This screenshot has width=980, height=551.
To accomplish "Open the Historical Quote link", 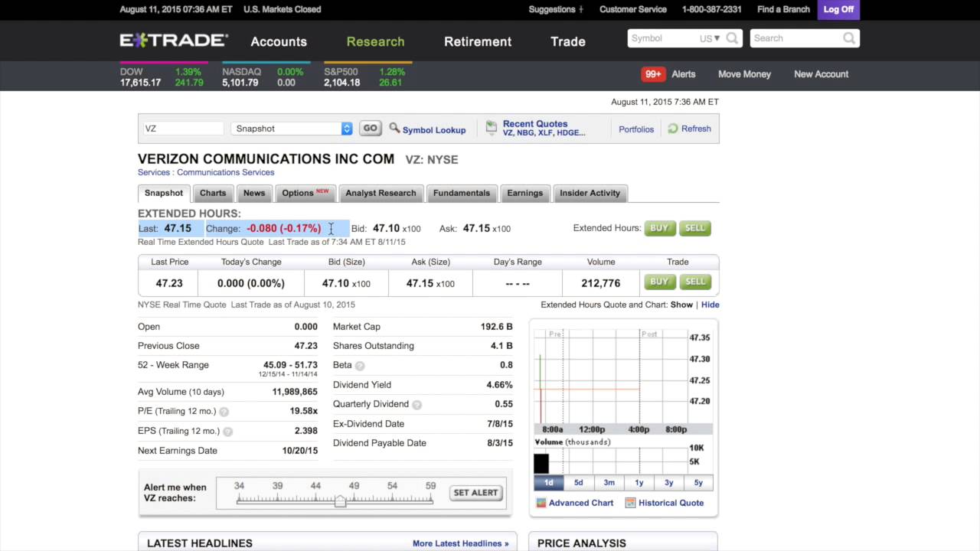I will tap(671, 503).
